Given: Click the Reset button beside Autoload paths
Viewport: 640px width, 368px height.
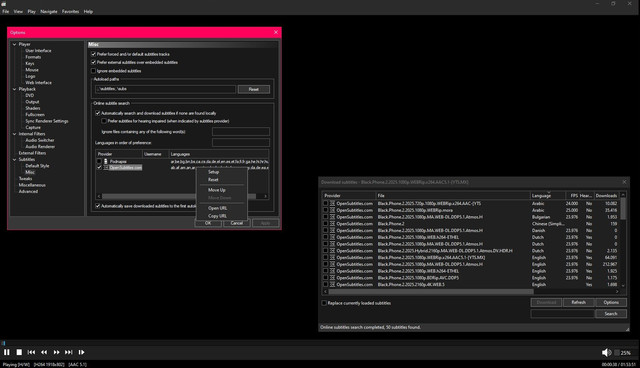Looking at the screenshot, I should pos(253,89).
